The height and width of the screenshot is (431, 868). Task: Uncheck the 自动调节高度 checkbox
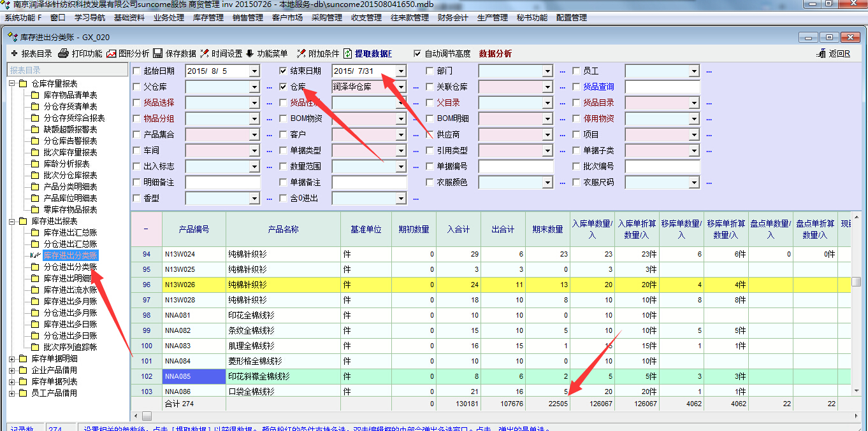(x=417, y=54)
